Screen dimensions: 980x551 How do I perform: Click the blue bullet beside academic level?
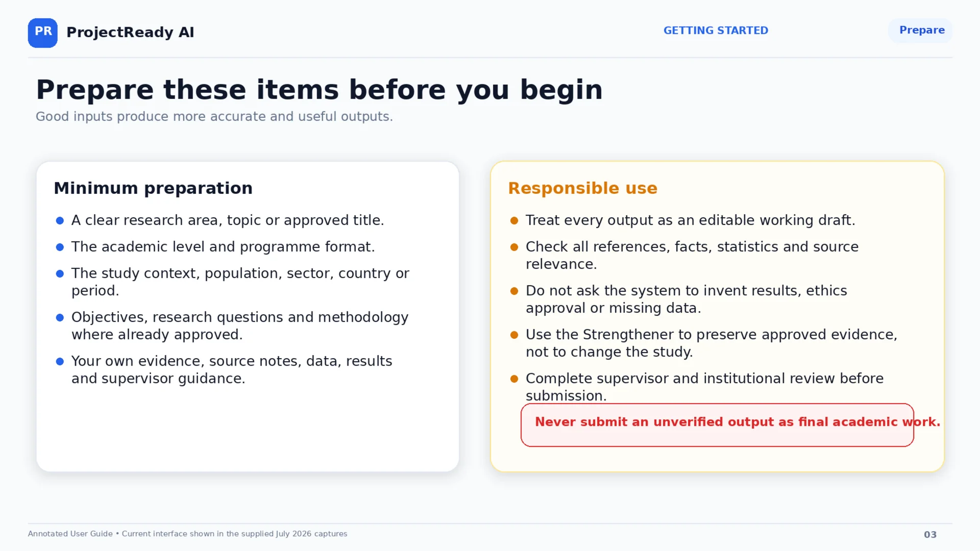click(x=60, y=247)
